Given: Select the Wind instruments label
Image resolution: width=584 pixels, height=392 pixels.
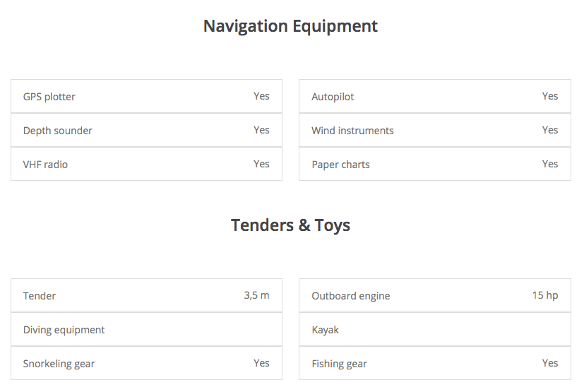Looking at the screenshot, I should pyautogui.click(x=352, y=131).
